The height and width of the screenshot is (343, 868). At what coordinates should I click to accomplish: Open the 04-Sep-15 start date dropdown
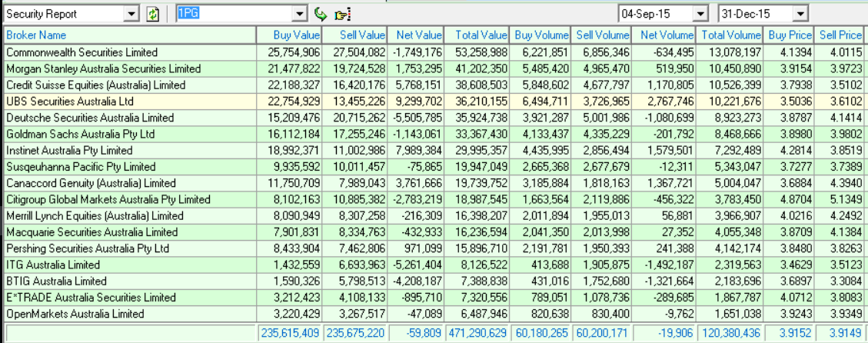[x=700, y=14]
